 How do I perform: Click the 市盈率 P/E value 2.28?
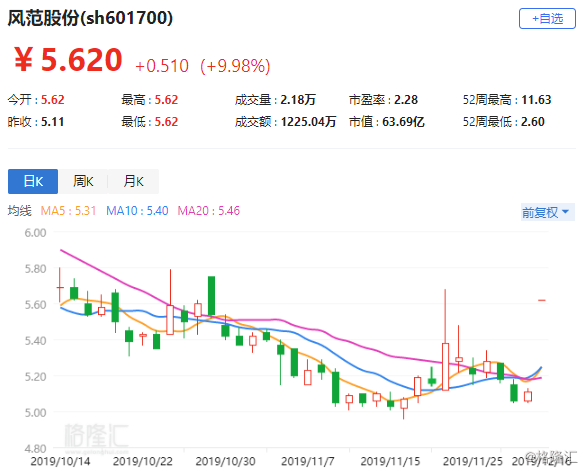(x=406, y=100)
